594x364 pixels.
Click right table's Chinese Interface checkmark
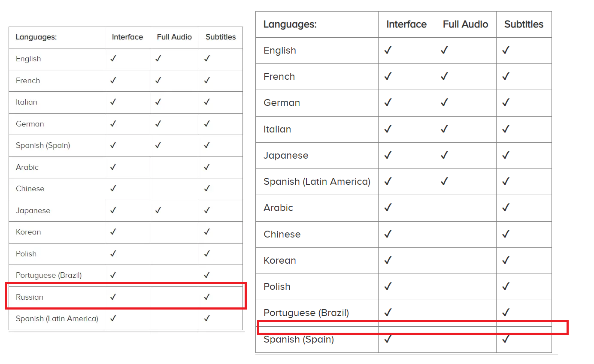[388, 234]
